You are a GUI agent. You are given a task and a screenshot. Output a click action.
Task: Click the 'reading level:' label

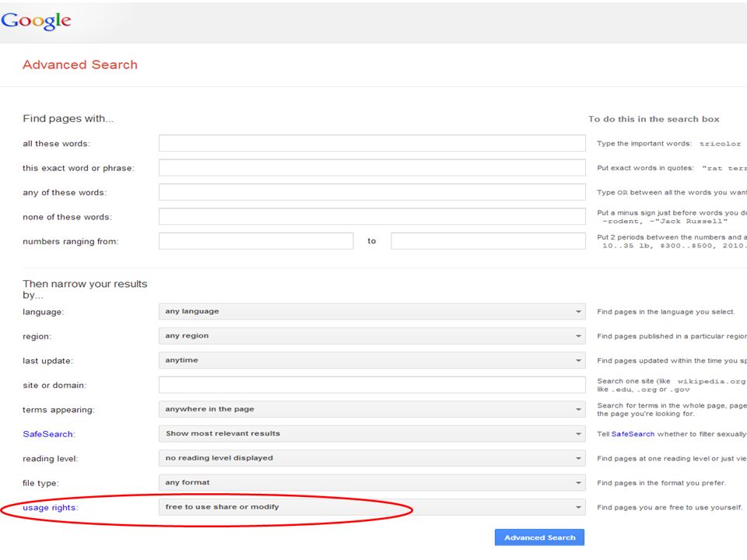[51, 459]
